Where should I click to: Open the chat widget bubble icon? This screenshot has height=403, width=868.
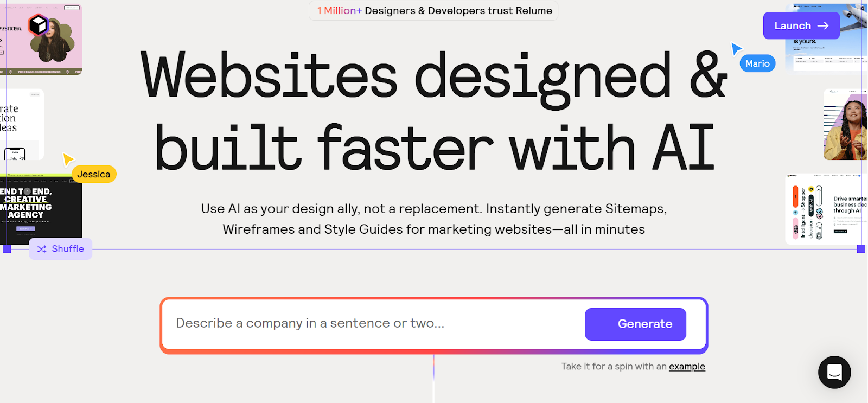point(834,372)
